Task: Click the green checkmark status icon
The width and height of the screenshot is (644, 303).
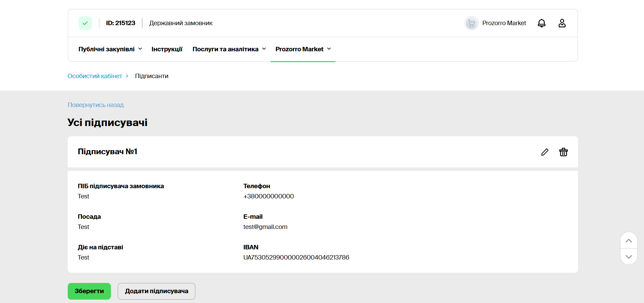Action: pyautogui.click(x=85, y=23)
